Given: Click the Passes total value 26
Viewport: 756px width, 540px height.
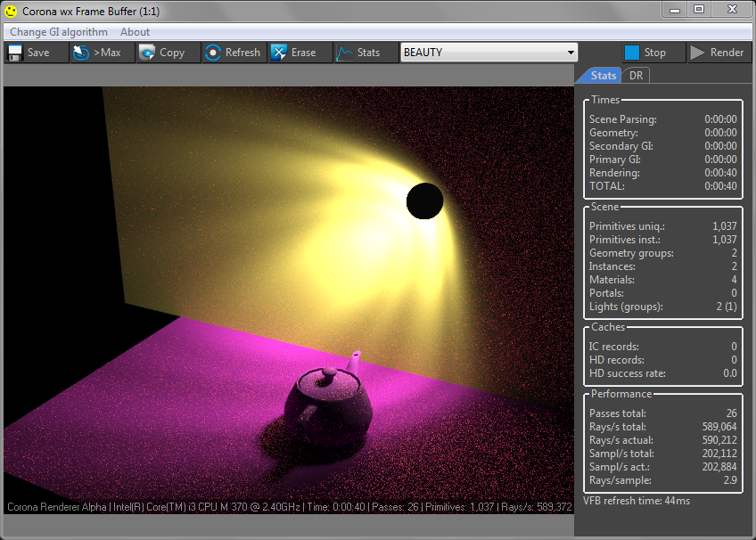Looking at the screenshot, I should (731, 413).
